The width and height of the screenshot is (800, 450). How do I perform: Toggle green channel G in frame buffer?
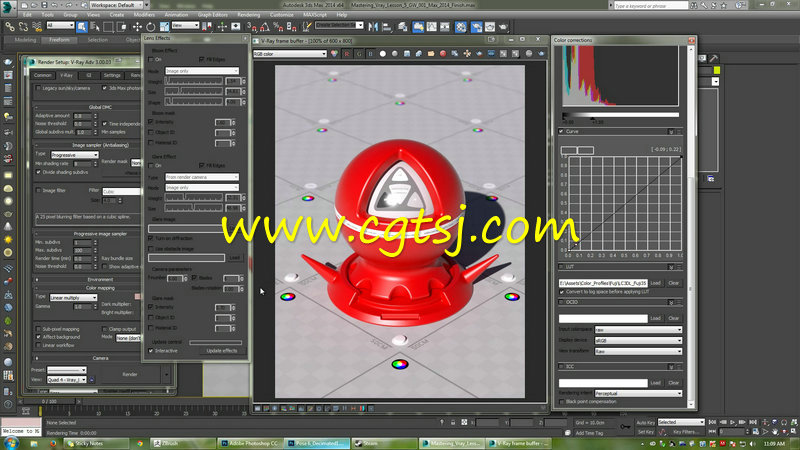coord(359,54)
